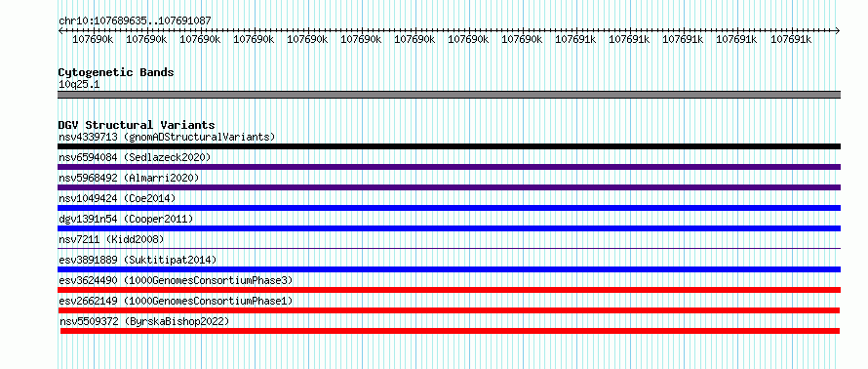Image resolution: width=868 pixels, height=369 pixels.
Task: Click the thin purple nsv7211 variant line
Action: pos(449,248)
